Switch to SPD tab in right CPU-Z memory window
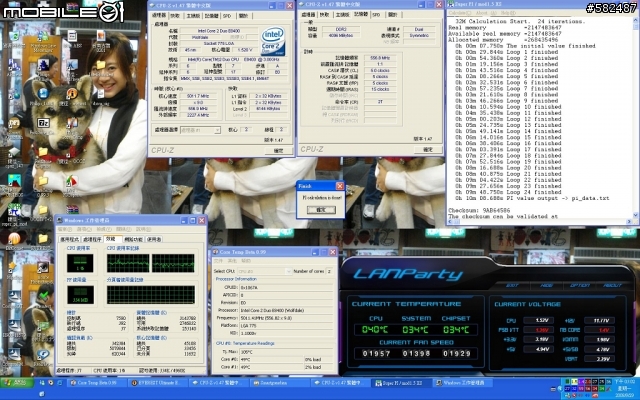The height and width of the screenshot is (400, 640). pyautogui.click(x=376, y=15)
